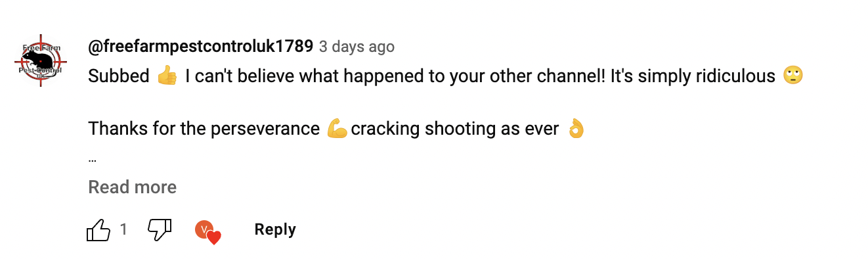Click 'cracking shooting as ever' text
The height and width of the screenshot is (259, 868).
coord(455,129)
